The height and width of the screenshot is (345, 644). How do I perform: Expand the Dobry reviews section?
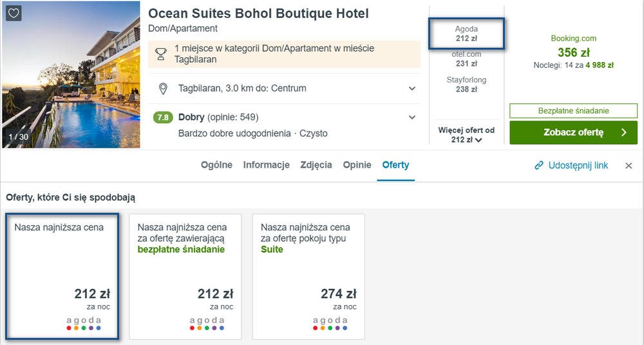point(412,117)
